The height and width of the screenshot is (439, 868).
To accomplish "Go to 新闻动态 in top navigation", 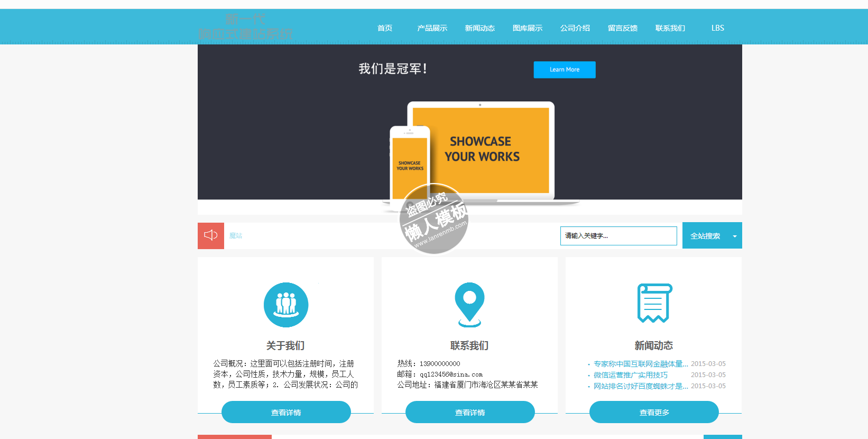I will (480, 28).
